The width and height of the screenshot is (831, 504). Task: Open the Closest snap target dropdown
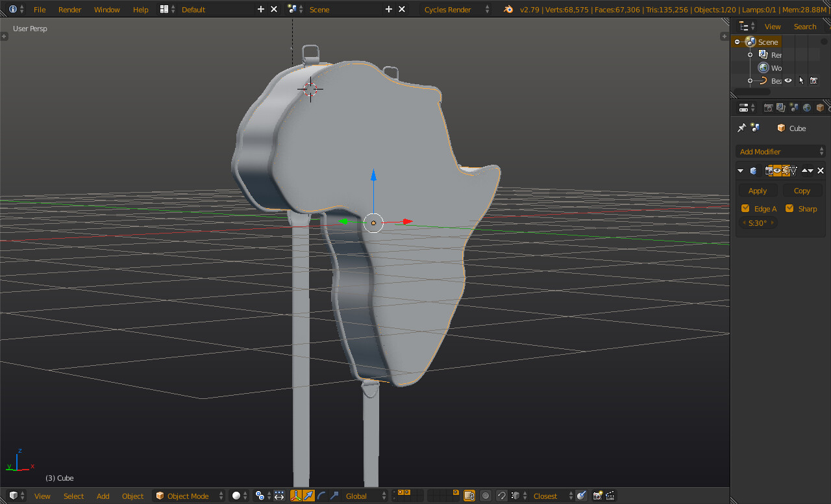pyautogui.click(x=551, y=496)
